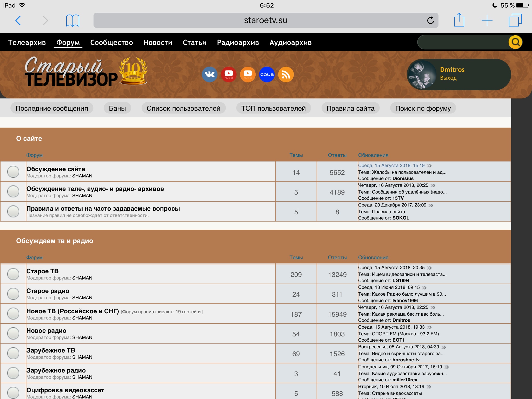Click the blue COUB icon
Screen dimensions: 532x399
pyautogui.click(x=267, y=75)
